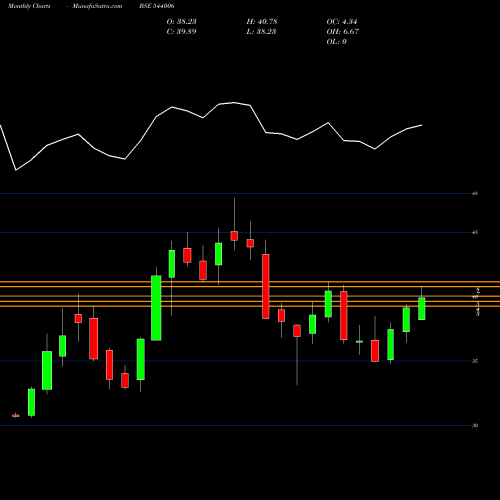The width and height of the screenshot is (500, 500).
Task: Click the tallest green candlestick body
Action: (156, 308)
